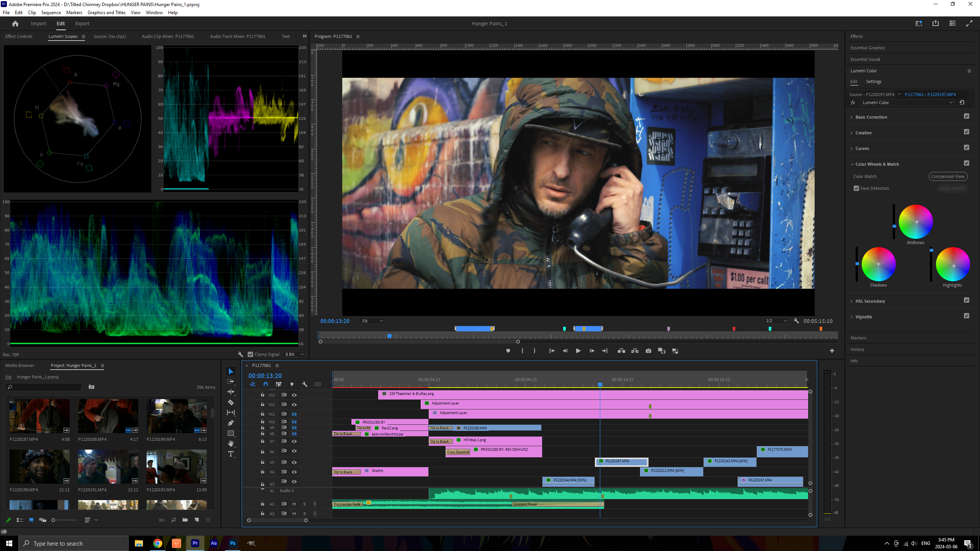Open the 8 Bit depth dropdown
The width and height of the screenshot is (980, 551).
point(294,354)
